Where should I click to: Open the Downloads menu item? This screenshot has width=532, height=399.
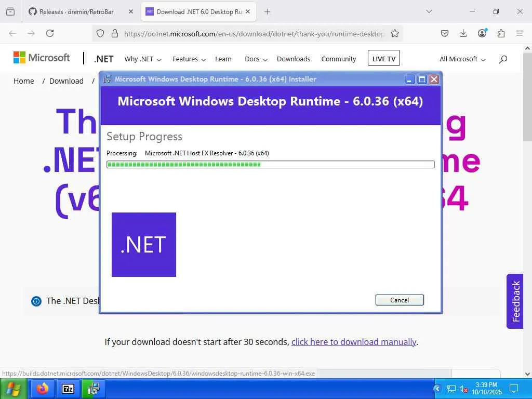[294, 59]
